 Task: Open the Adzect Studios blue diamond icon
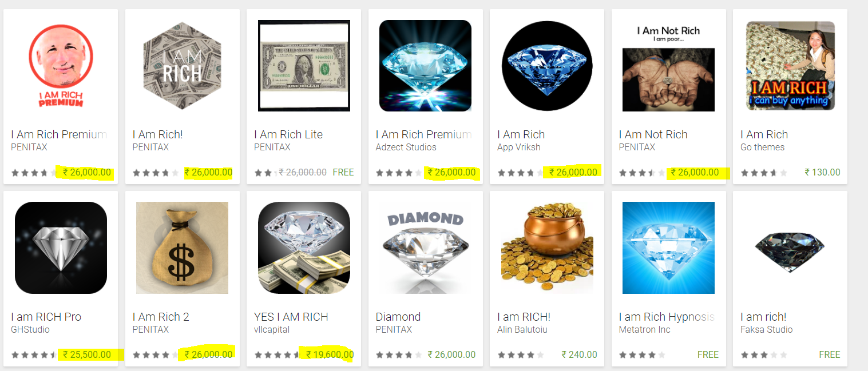[x=425, y=66]
